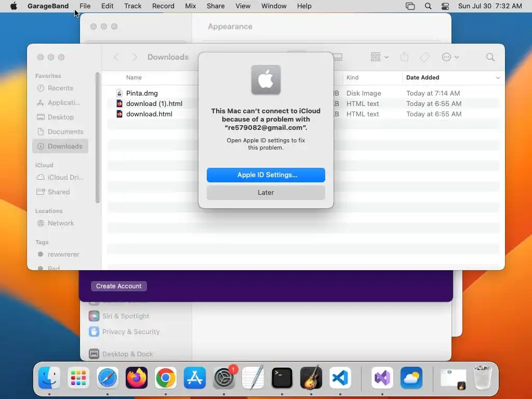Dismiss the iCloud dialog with Later
Image resolution: width=532 pixels, height=399 pixels.
pos(265,192)
